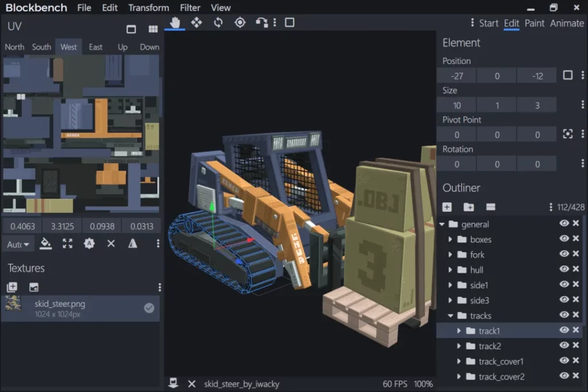This screenshot has height=392, width=588.
Task: Expand the side3 group
Action: coord(450,301)
